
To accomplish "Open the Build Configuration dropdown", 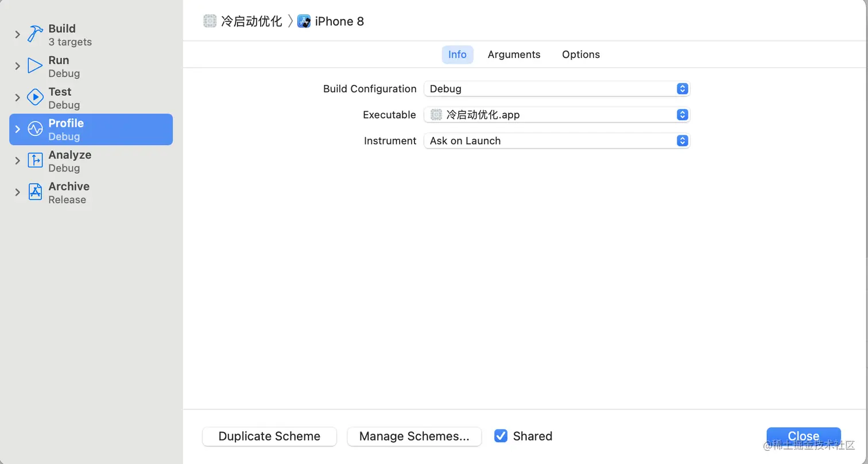I will 556,89.
